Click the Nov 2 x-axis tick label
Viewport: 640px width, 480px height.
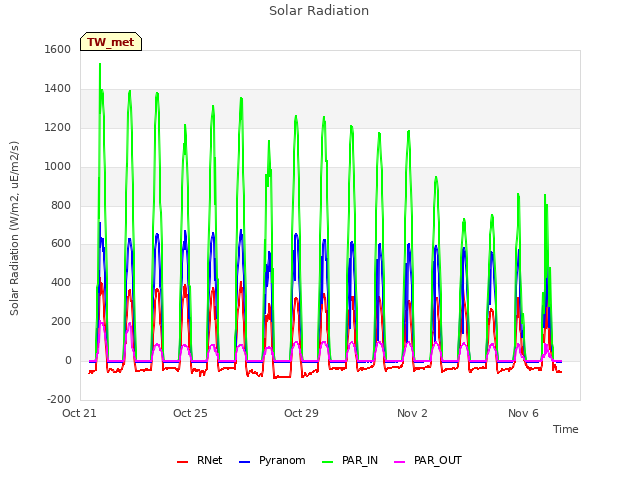[412, 413]
